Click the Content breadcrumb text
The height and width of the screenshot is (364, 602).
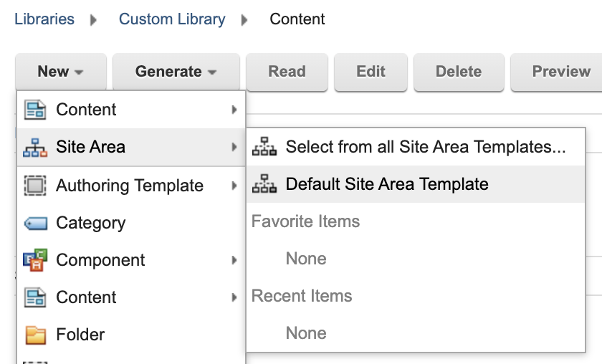point(297,19)
